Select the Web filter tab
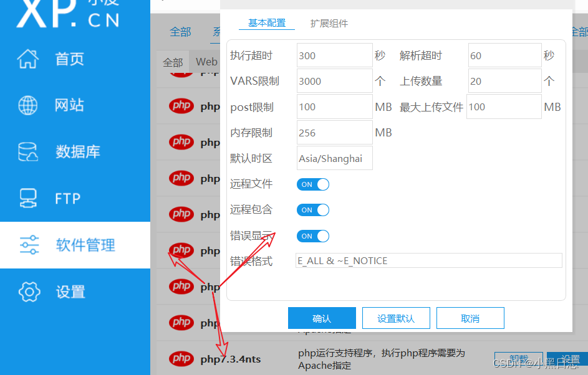The image size is (588, 375). pyautogui.click(x=206, y=62)
